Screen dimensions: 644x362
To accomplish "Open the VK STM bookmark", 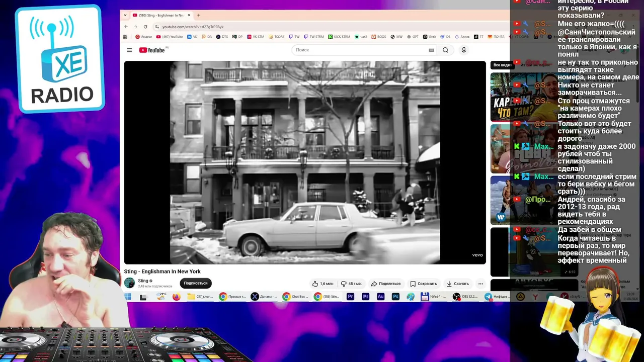I will coord(256,37).
